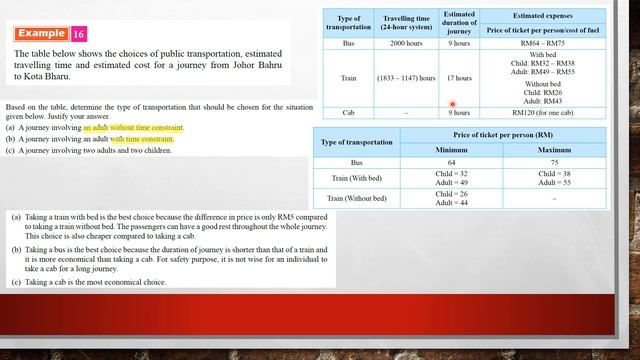The height and width of the screenshot is (360, 640).
Task: Click "Price of ticket per person/cost of fuel" header
Action: coord(542,30)
